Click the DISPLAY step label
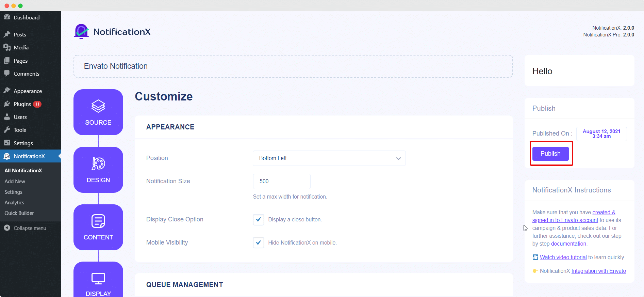Screen dimensions: 644x297 (98, 294)
